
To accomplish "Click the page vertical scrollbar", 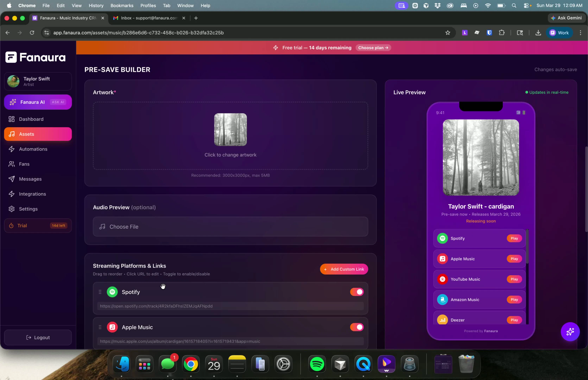I will pyautogui.click(x=586, y=189).
